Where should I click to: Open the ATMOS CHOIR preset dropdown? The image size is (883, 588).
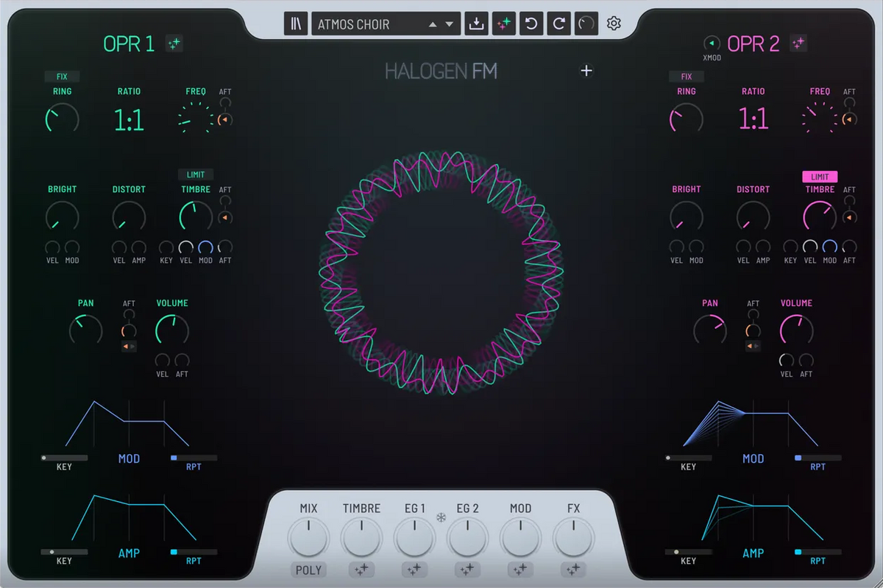click(368, 24)
